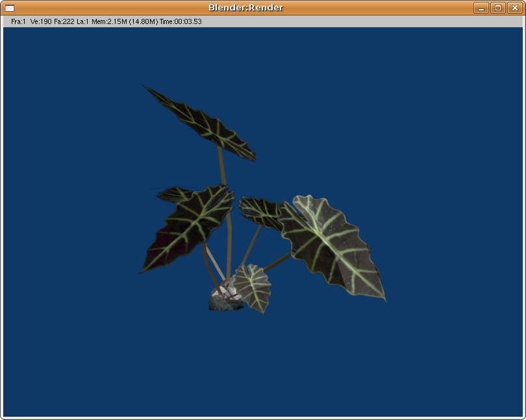The width and height of the screenshot is (526, 420).
Task: Click the 'Time:00:03.53' render time text
Action: (x=181, y=21)
